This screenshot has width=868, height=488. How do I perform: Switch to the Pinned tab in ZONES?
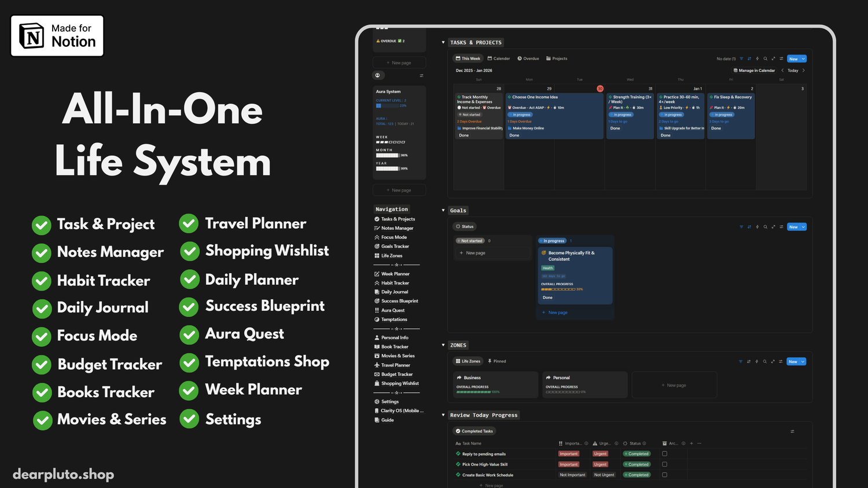point(497,361)
